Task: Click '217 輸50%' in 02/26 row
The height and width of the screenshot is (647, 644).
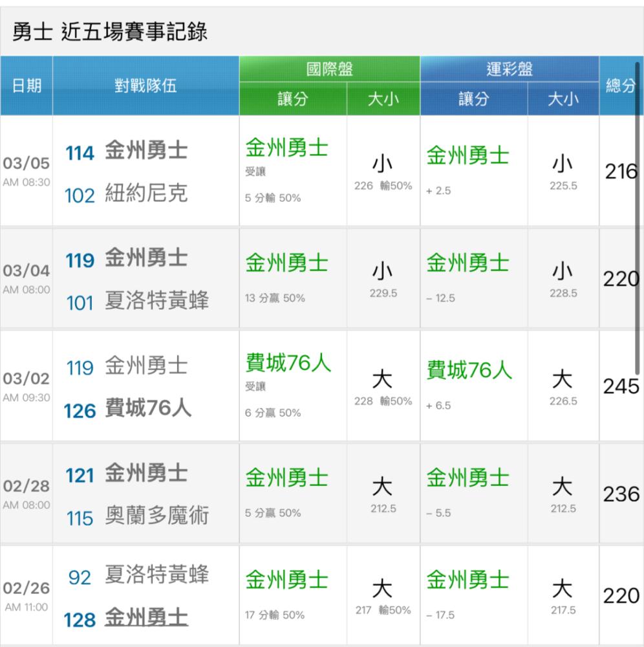Action: point(383,610)
